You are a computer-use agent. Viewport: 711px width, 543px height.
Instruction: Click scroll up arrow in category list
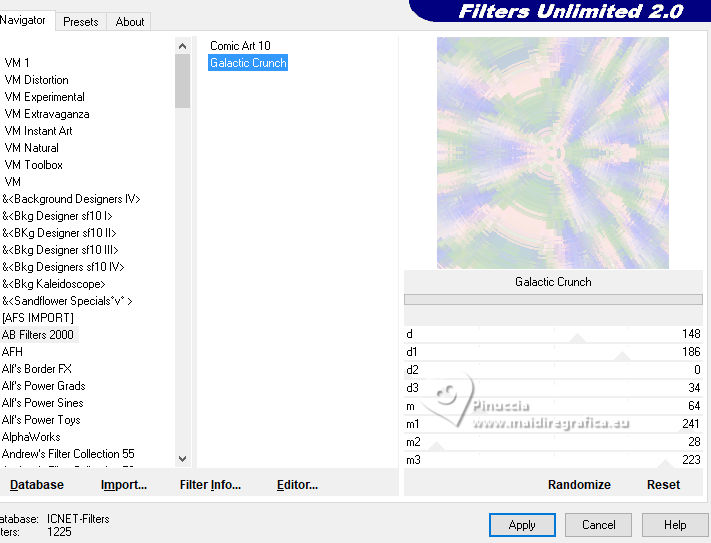(182, 46)
